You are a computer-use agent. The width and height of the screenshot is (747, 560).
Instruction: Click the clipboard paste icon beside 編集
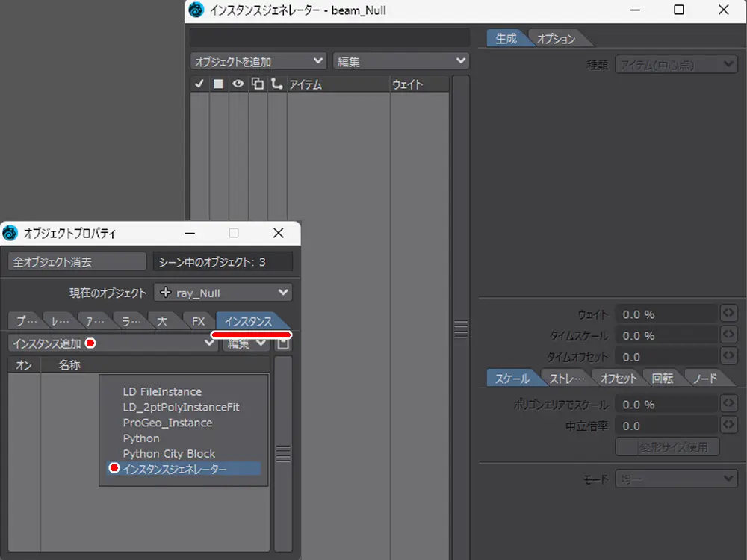[283, 343]
